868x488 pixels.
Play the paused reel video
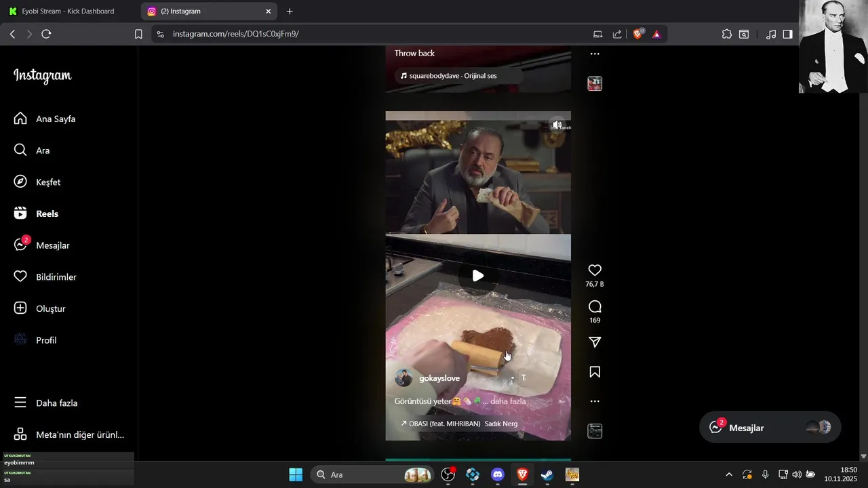pos(478,276)
